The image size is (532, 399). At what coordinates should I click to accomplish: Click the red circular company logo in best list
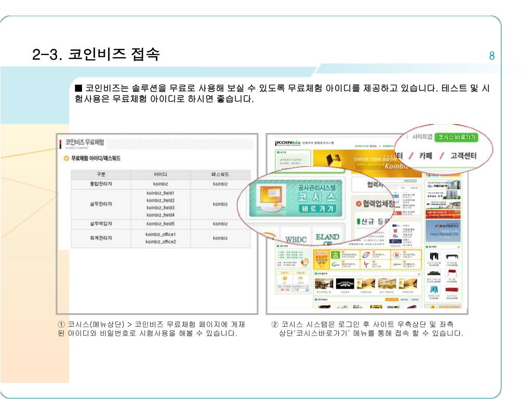pyautogui.click(x=396, y=255)
